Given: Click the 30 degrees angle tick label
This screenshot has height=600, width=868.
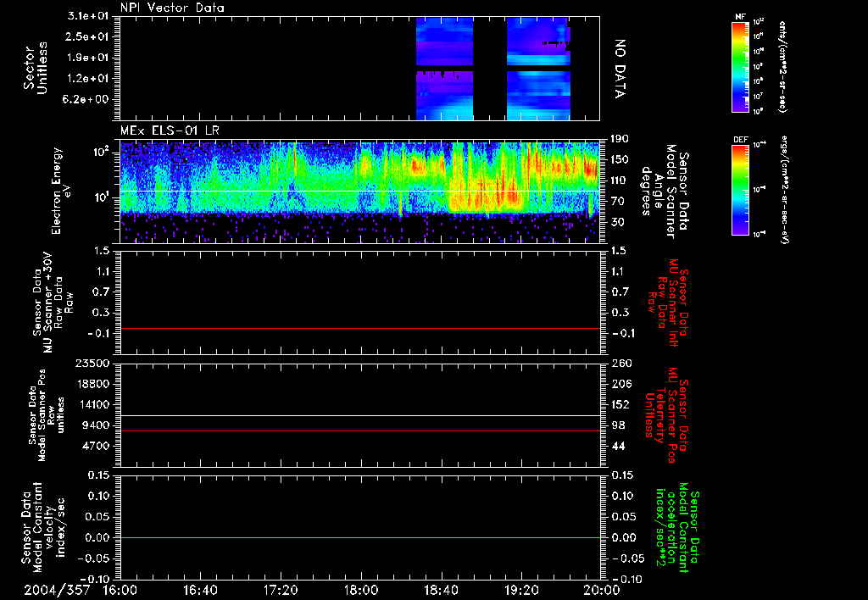Looking at the screenshot, I should coord(620,223).
